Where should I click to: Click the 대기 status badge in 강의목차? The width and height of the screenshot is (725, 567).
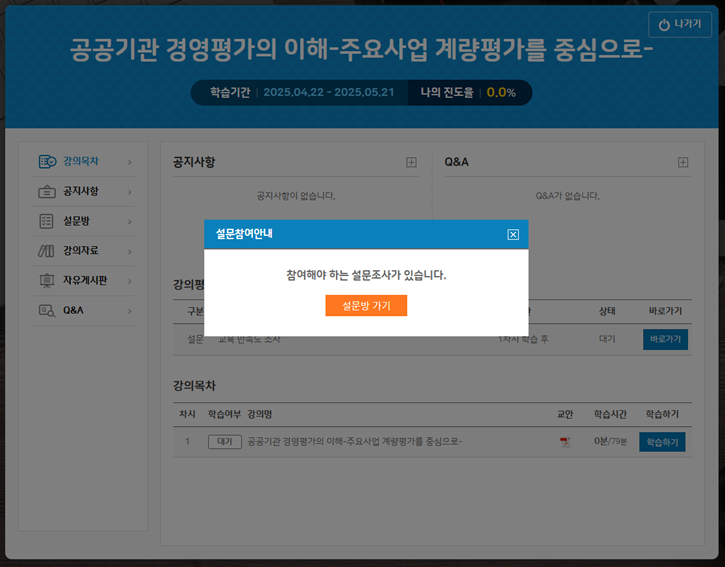pos(224,442)
